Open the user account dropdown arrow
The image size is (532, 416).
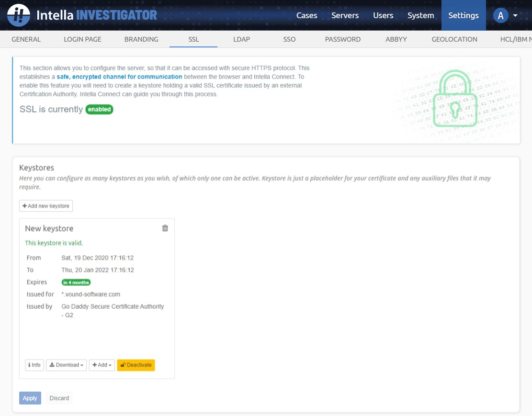tap(515, 15)
